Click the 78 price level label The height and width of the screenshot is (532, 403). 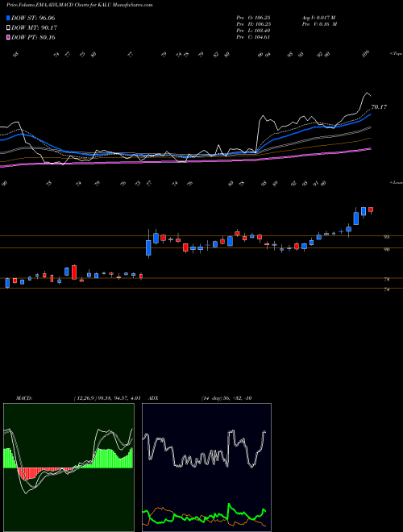coord(386,280)
